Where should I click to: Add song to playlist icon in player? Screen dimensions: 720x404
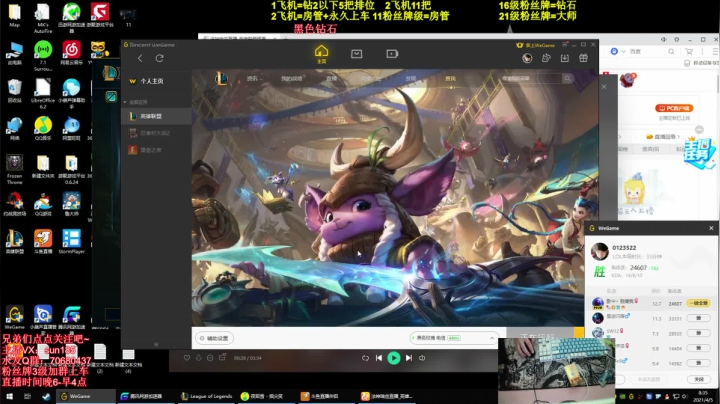point(222,357)
